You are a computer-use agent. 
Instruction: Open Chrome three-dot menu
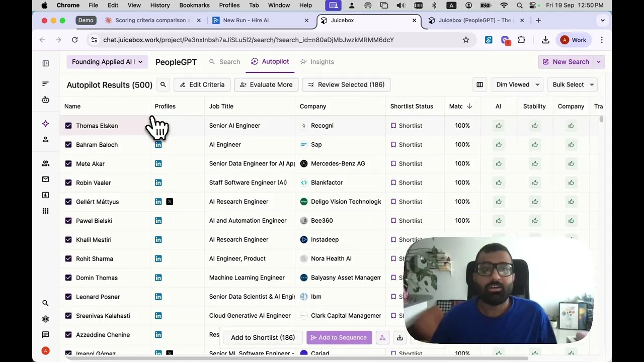[x=602, y=40]
